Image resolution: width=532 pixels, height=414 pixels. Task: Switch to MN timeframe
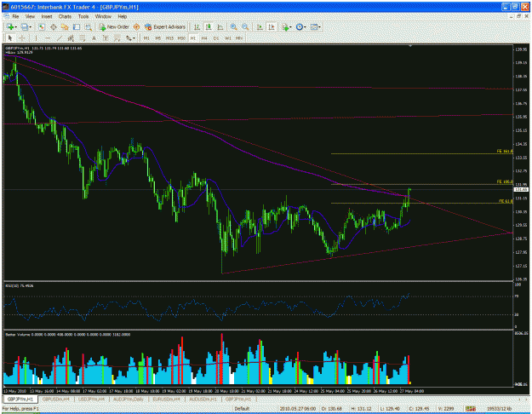point(239,38)
